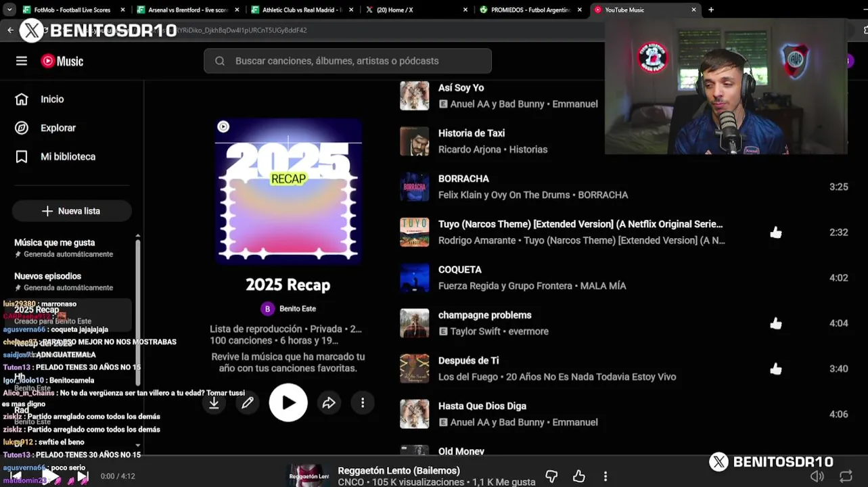868x487 pixels.
Task: Select the Así Soy Yo song
Action: pyautogui.click(x=461, y=88)
